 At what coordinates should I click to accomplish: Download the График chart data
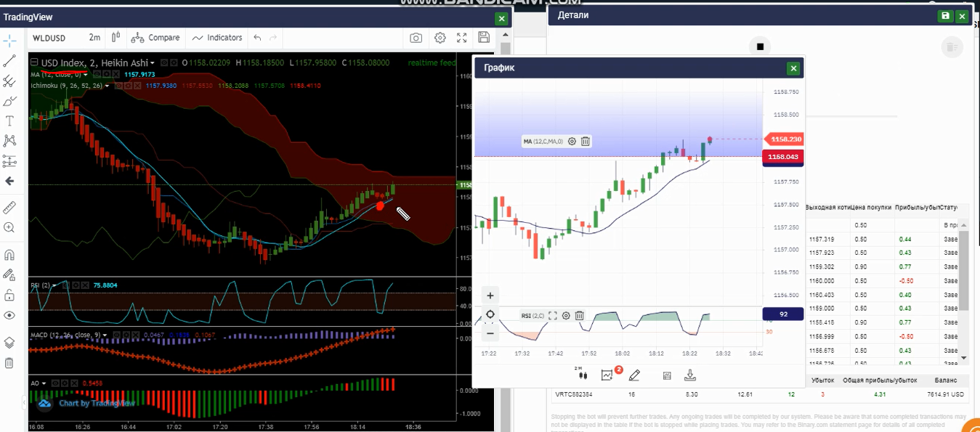point(690,375)
